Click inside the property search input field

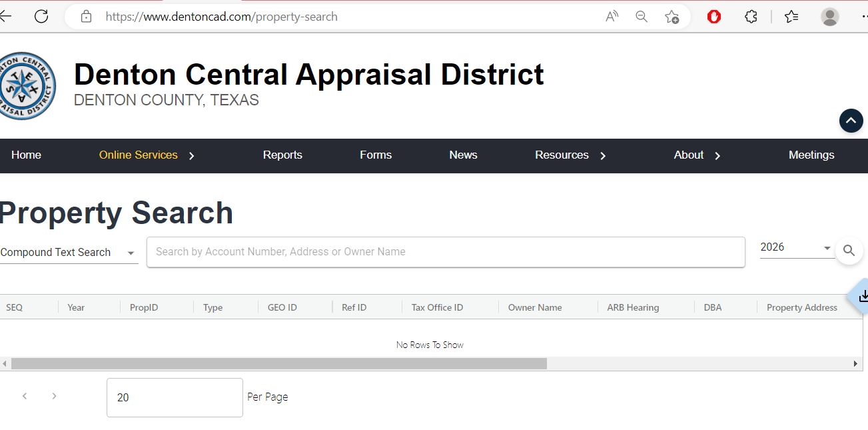tap(446, 251)
